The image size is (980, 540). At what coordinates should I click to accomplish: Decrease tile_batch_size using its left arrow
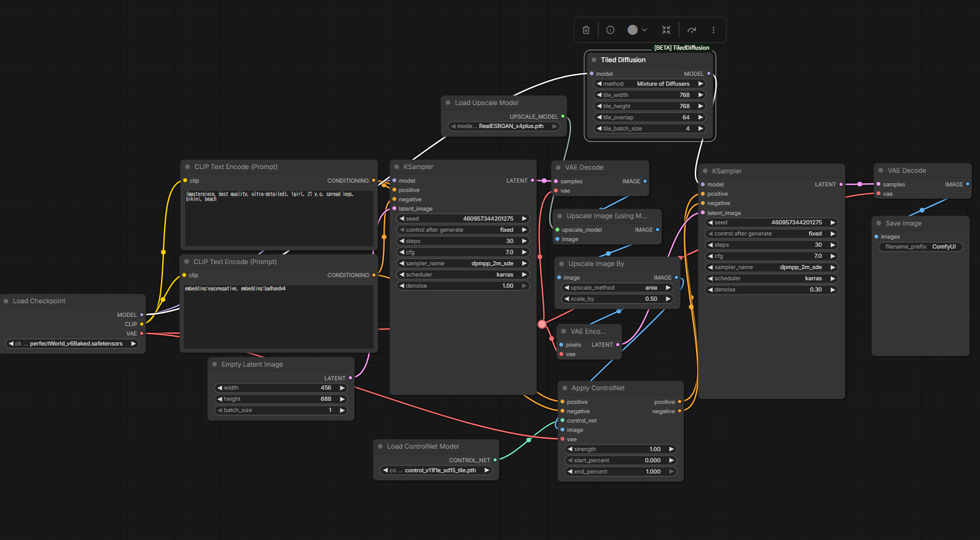coord(599,129)
